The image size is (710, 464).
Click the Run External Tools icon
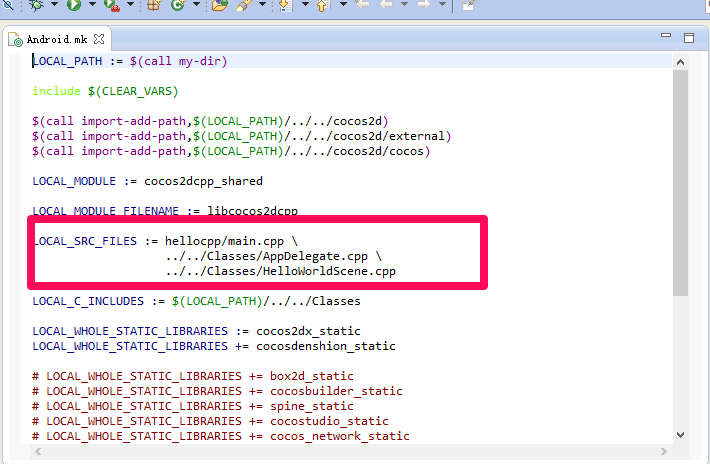[111, 5]
